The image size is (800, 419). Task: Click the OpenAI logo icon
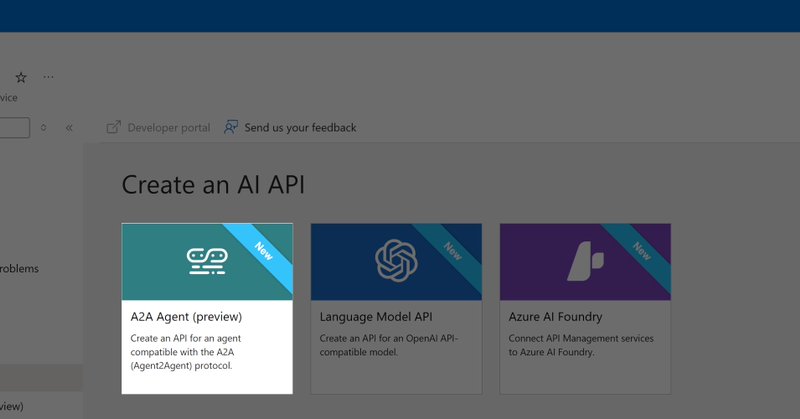396,260
